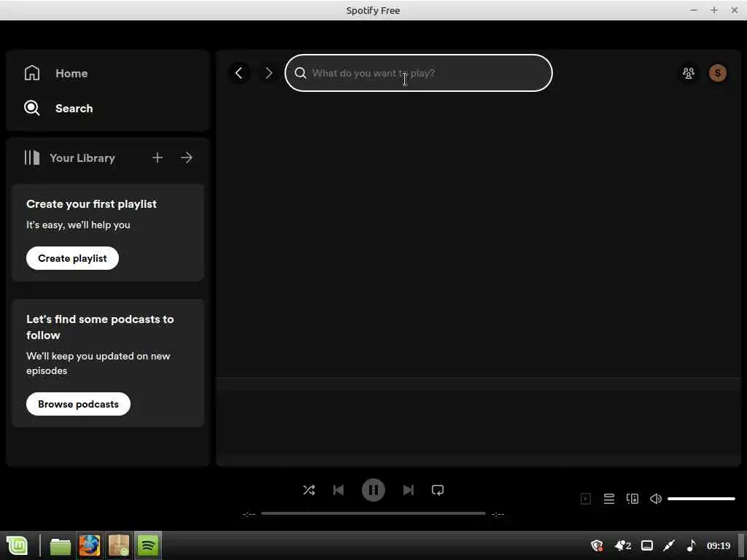Viewport: 747px width, 560px height.
Task: Click "It's easy, we'll help you" text
Action: click(x=78, y=225)
